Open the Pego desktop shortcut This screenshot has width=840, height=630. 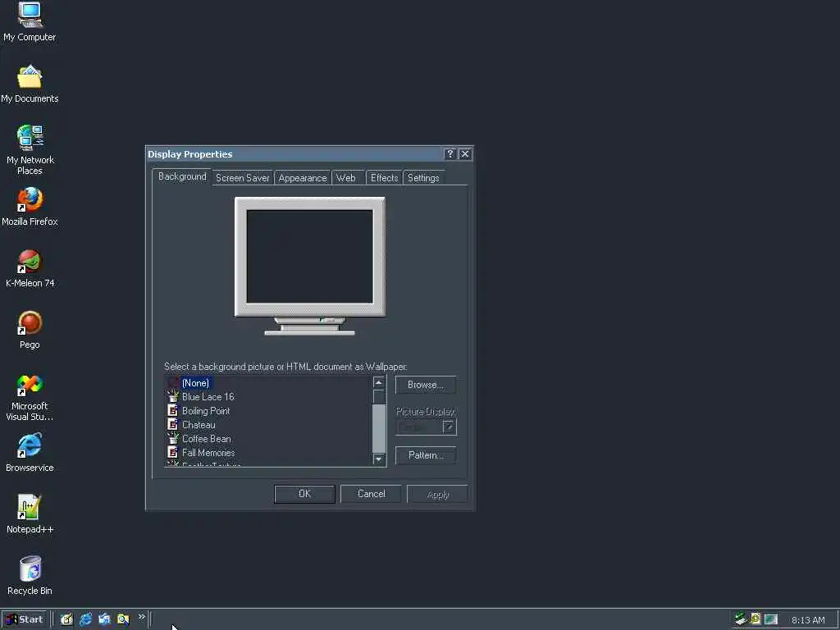[x=30, y=330]
